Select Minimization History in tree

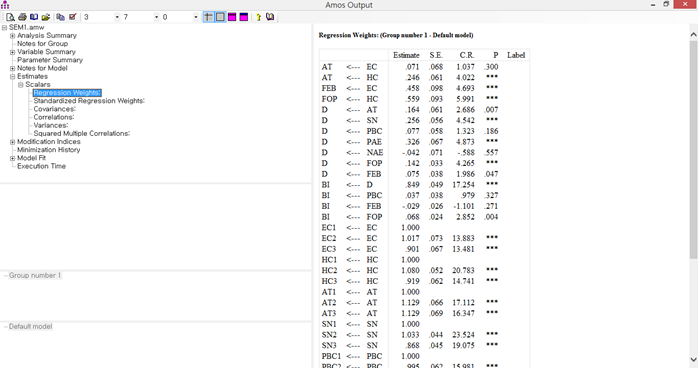click(49, 150)
